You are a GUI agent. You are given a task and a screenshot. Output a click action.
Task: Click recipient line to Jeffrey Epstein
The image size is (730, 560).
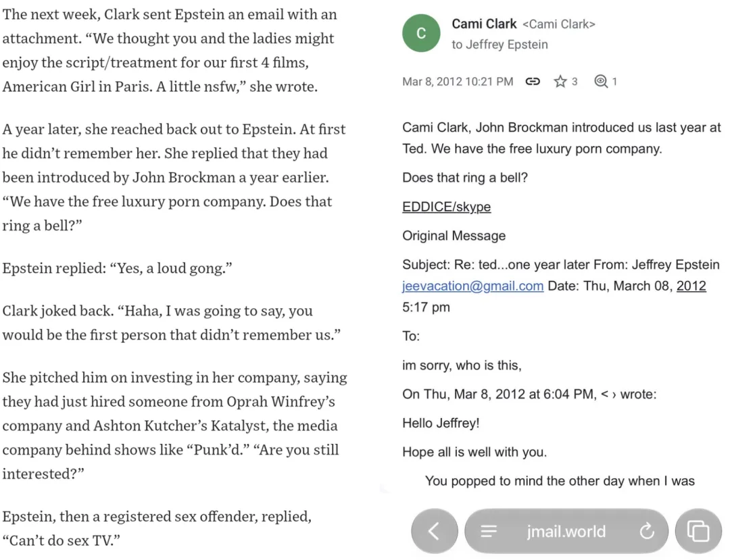tap(500, 45)
